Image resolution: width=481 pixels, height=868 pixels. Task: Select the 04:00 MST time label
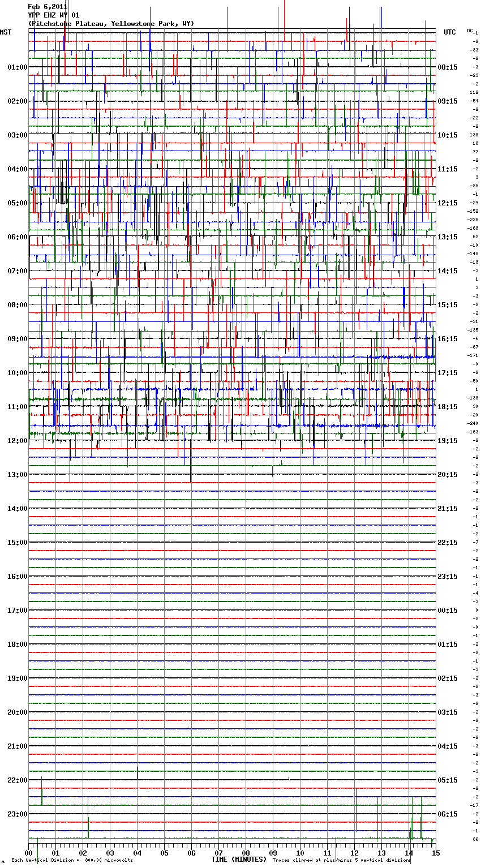pyautogui.click(x=18, y=169)
